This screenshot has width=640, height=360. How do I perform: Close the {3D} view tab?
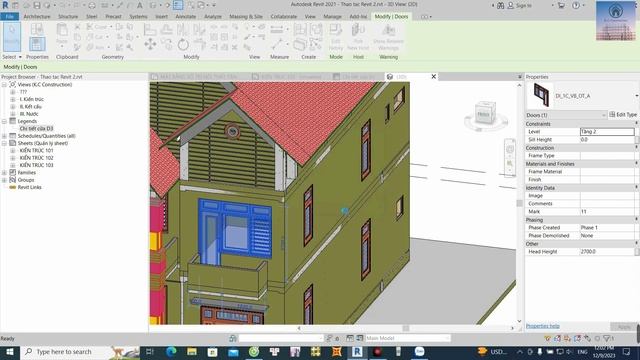pyautogui.click(x=433, y=77)
